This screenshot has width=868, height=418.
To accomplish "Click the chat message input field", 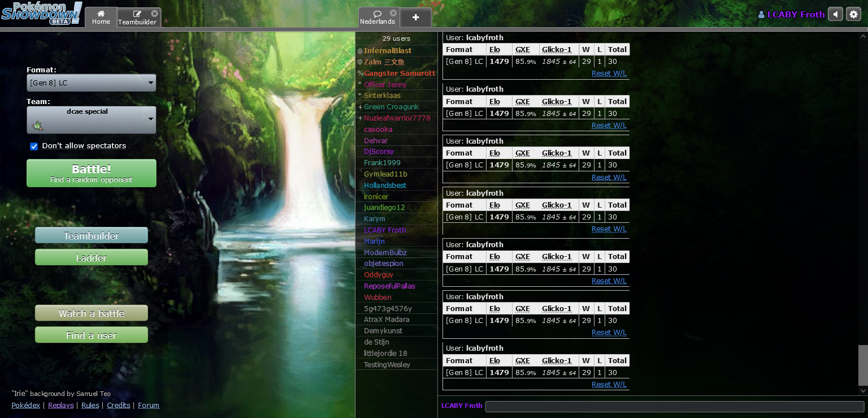I will coord(675,407).
